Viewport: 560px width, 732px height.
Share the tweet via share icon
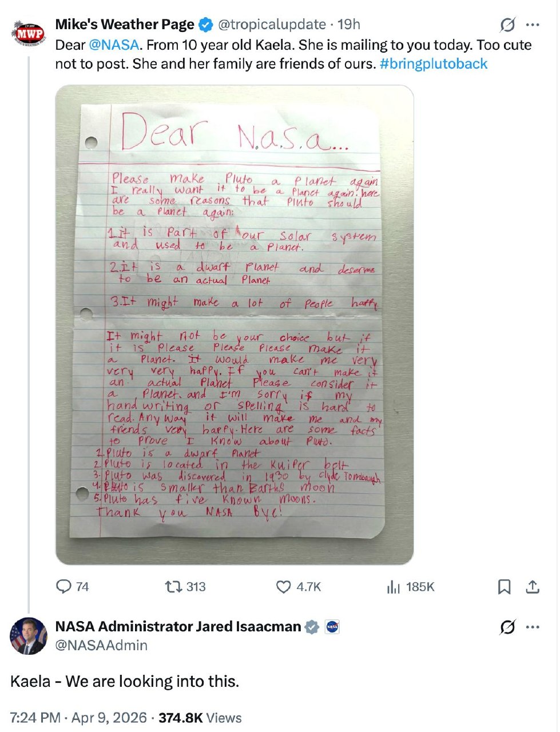[533, 587]
